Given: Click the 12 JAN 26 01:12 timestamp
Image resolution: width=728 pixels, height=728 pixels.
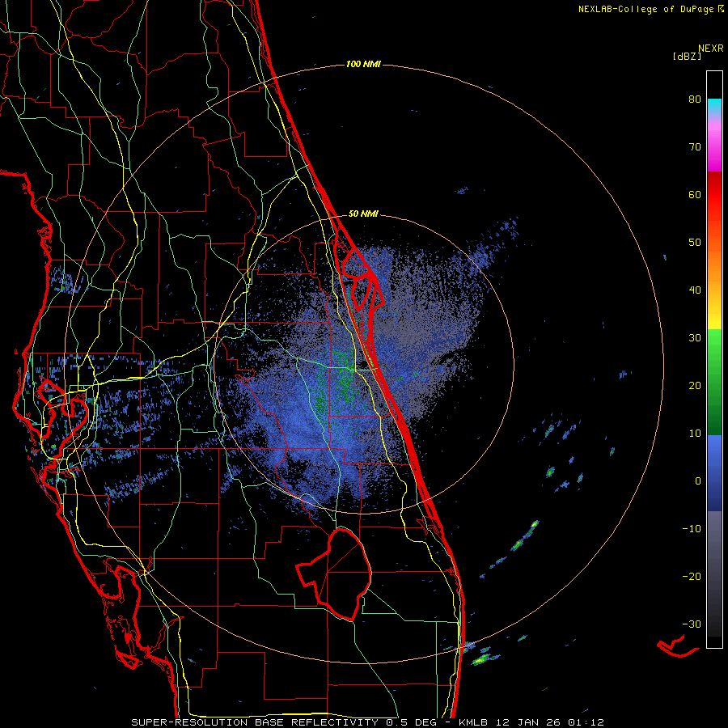Looking at the screenshot, I should point(550,722).
